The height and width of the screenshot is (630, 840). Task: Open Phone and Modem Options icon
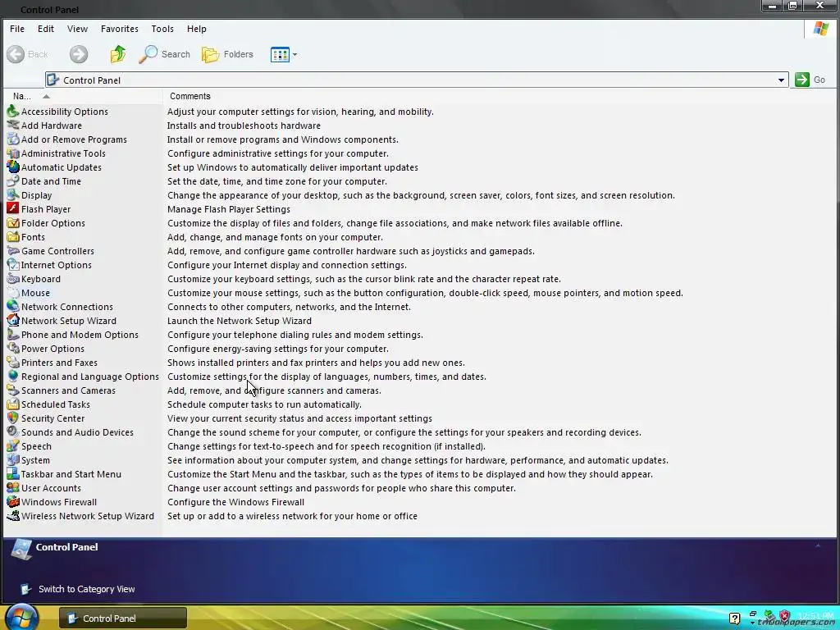click(13, 335)
